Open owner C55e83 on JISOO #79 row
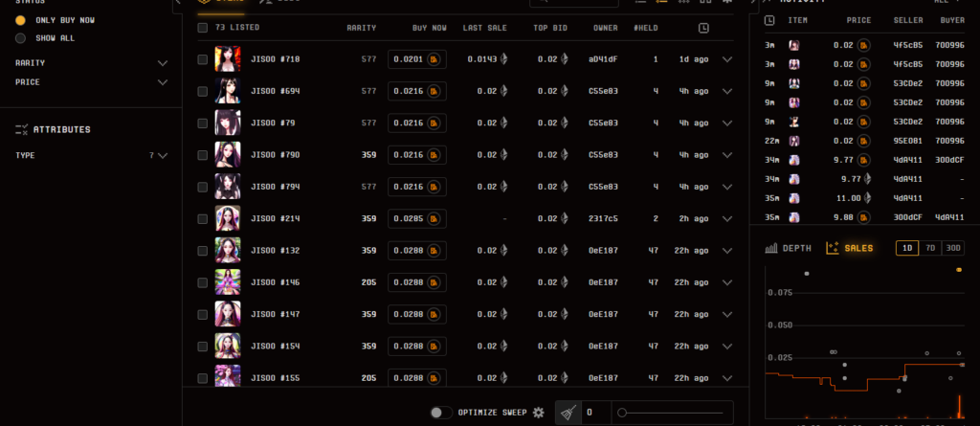Image resolution: width=980 pixels, height=426 pixels. [603, 123]
